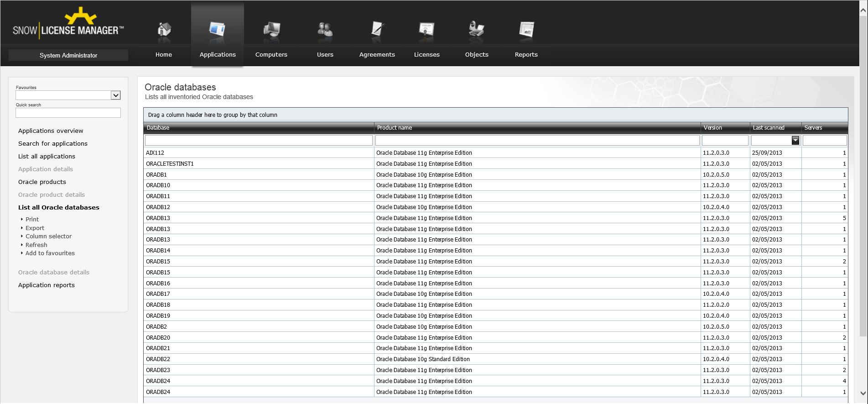The width and height of the screenshot is (868, 404).
Task: Select the ORADB14 database row
Action: 496,251
